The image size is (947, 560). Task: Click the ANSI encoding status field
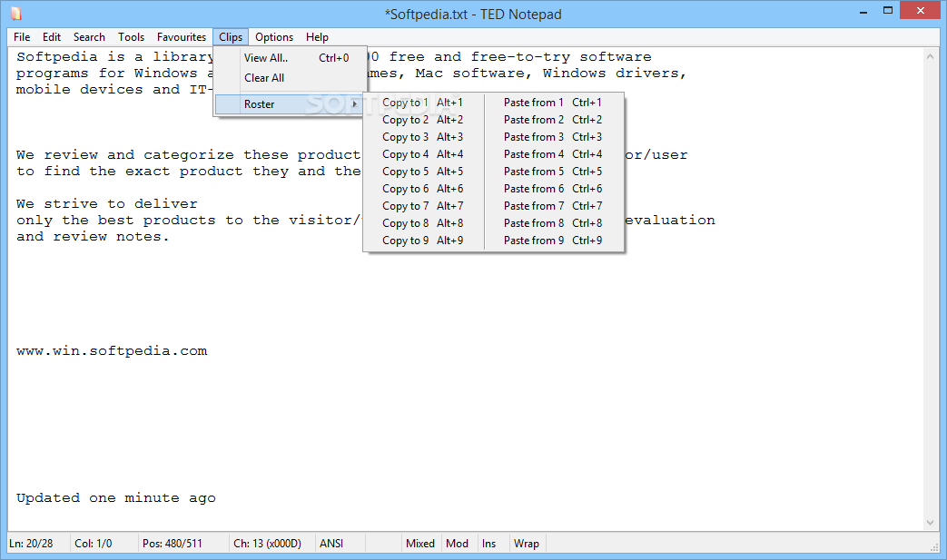[x=340, y=543]
